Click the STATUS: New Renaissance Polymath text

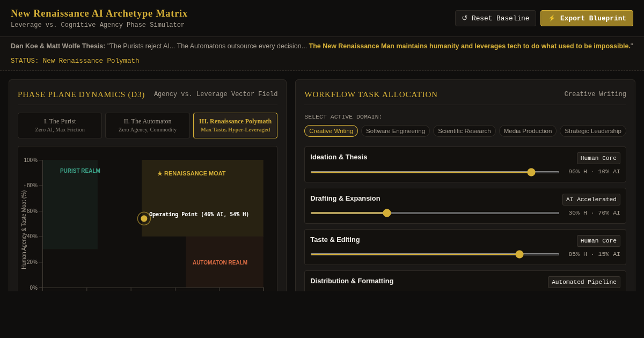(75, 61)
